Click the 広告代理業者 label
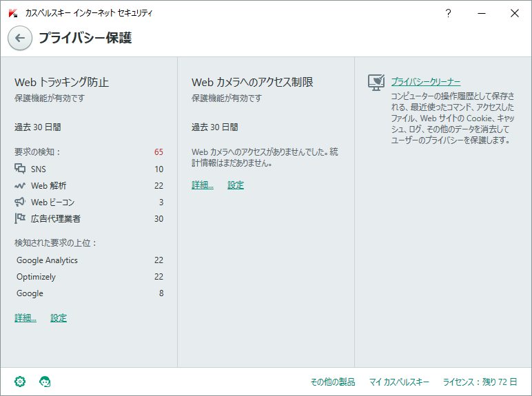The height and width of the screenshot is (396, 532). 56,219
